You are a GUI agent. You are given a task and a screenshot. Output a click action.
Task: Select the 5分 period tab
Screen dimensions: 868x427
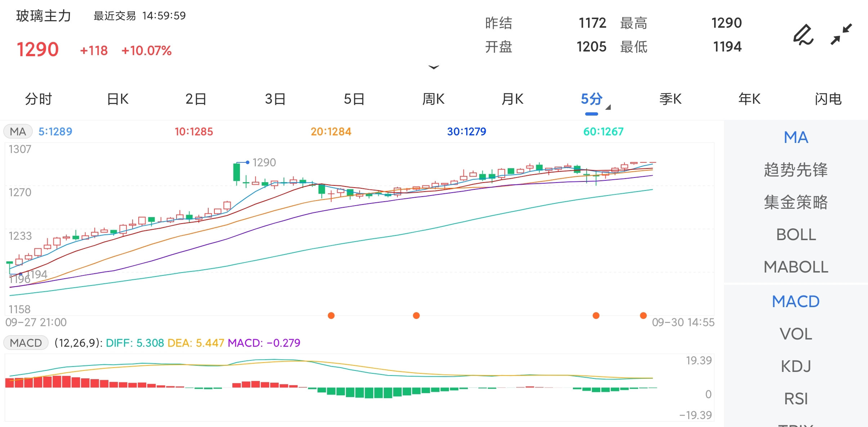tap(592, 99)
